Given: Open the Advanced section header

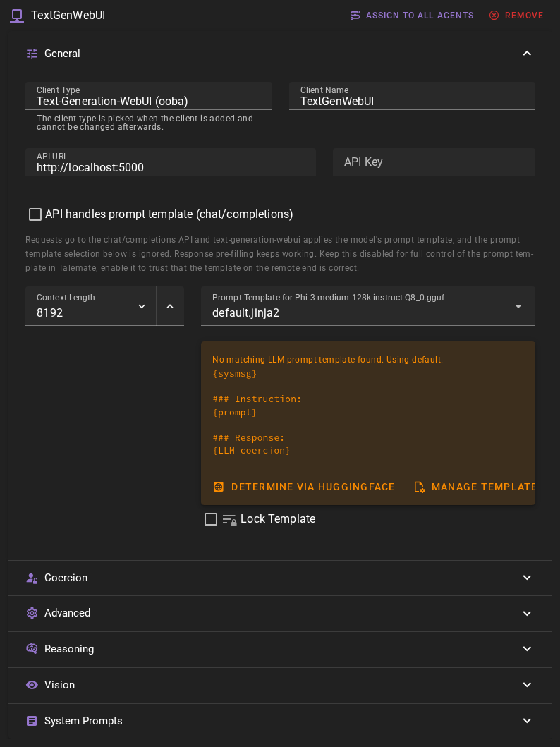Looking at the screenshot, I should pyautogui.click(x=280, y=613).
